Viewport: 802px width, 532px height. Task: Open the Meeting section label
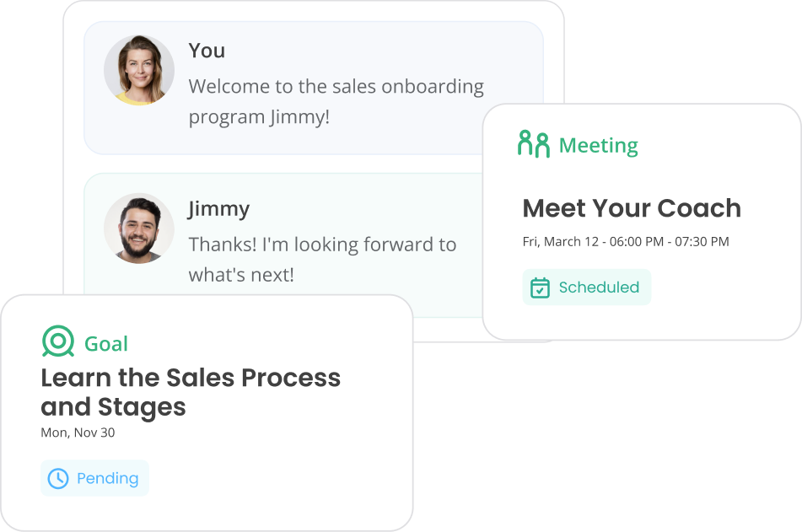point(597,145)
